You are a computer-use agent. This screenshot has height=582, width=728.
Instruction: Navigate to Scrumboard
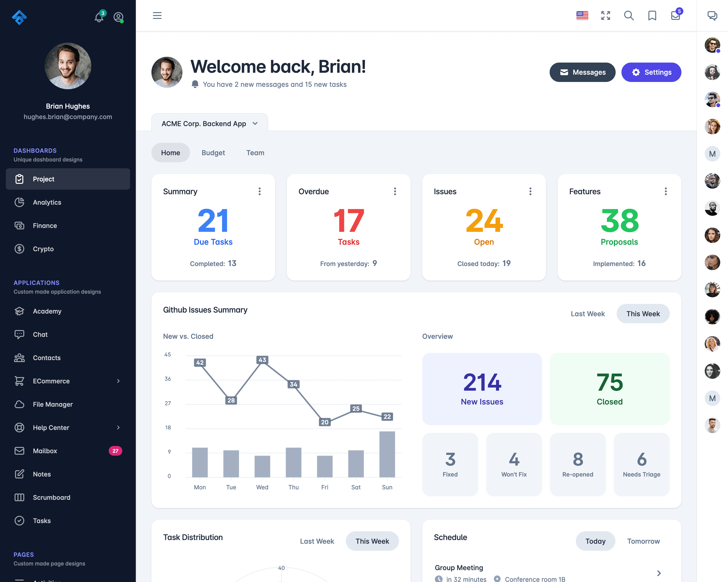tap(52, 497)
